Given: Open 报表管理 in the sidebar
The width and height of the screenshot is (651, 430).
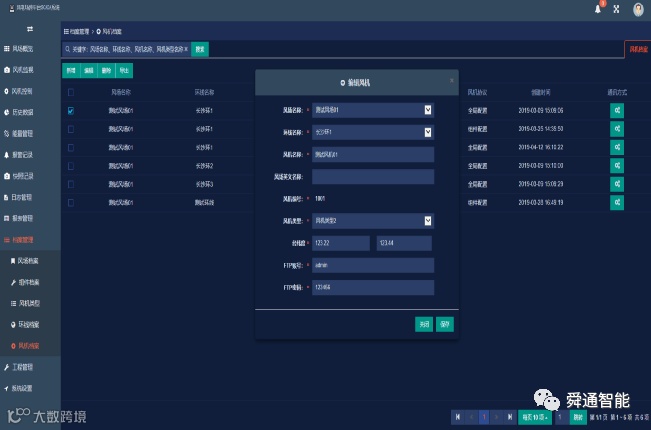Looking at the screenshot, I should coord(19,218).
